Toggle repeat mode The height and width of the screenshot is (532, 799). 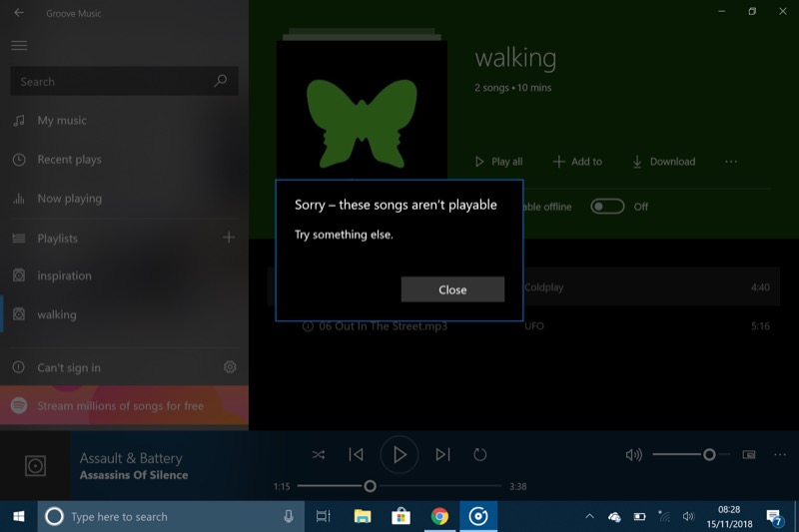480,454
